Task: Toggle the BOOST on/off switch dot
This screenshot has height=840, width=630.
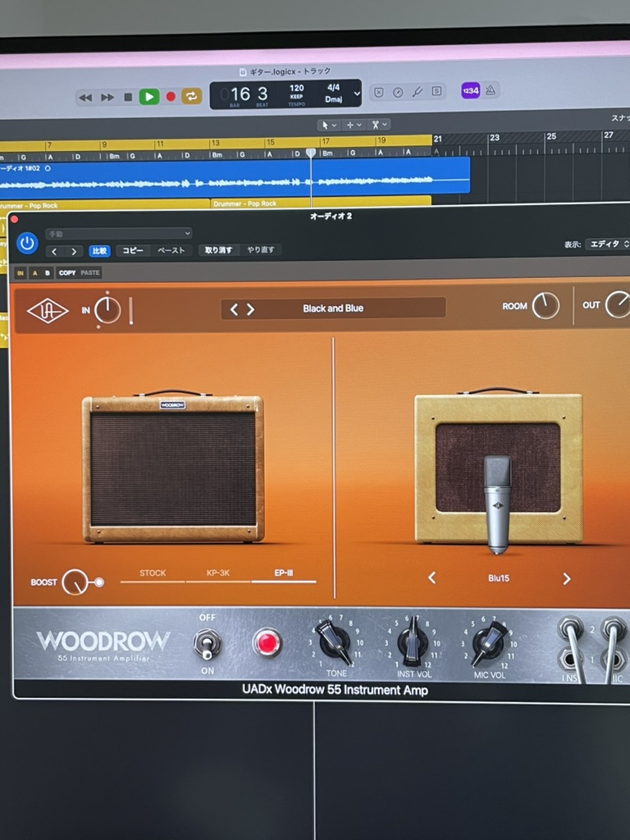Action: [x=99, y=582]
